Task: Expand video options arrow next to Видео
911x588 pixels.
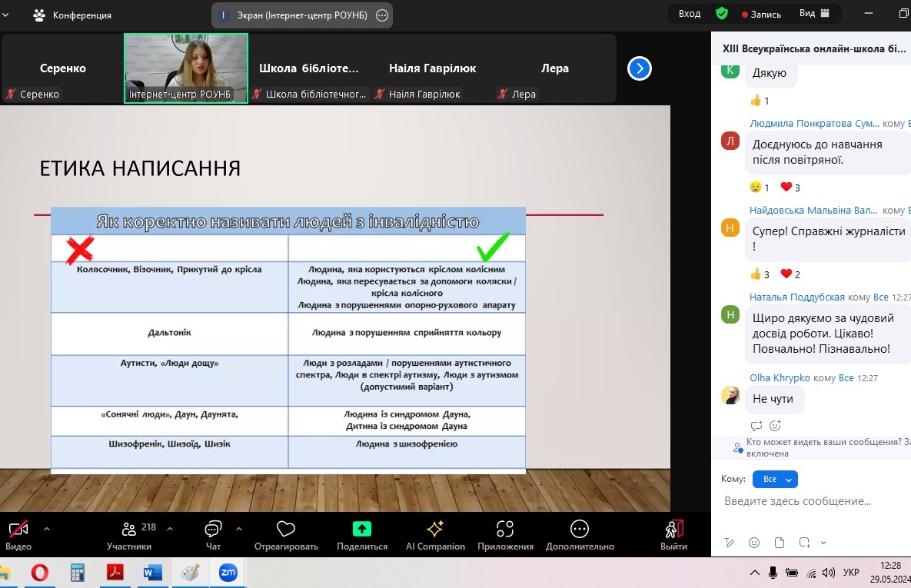Action: point(47,529)
